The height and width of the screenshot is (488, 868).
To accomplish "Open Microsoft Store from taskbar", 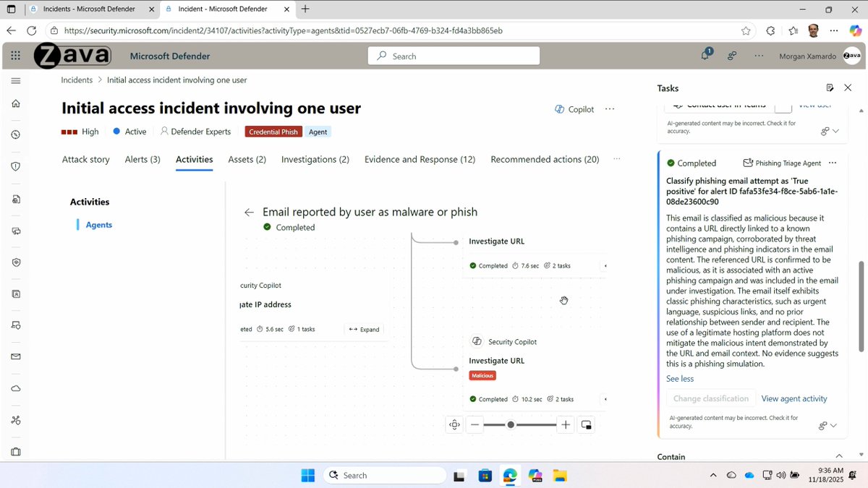I will (x=485, y=475).
